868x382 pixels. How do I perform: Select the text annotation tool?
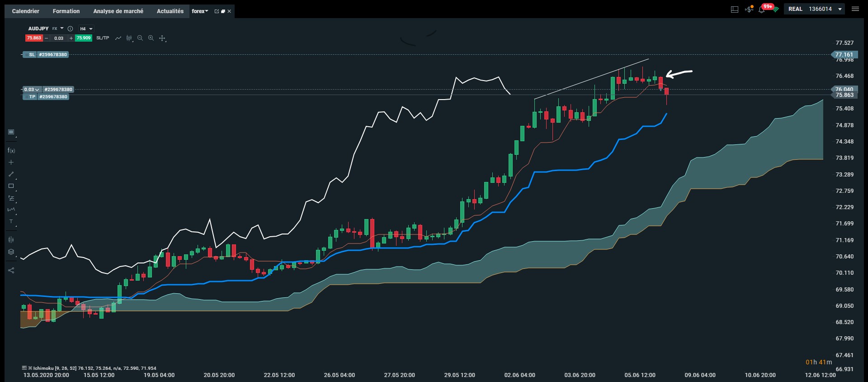tap(11, 222)
